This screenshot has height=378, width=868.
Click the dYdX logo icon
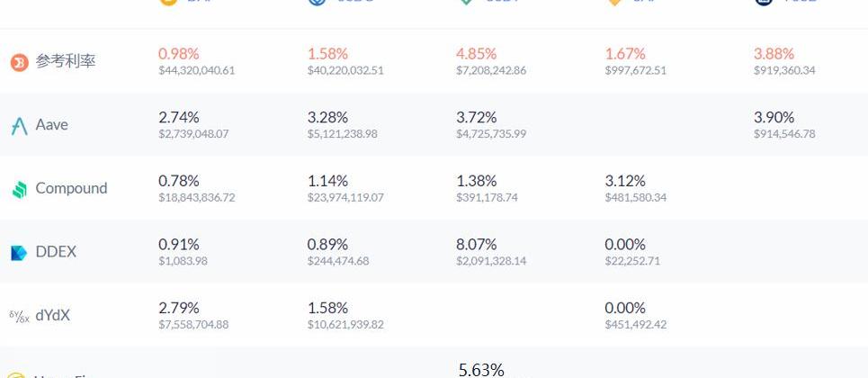click(19, 316)
